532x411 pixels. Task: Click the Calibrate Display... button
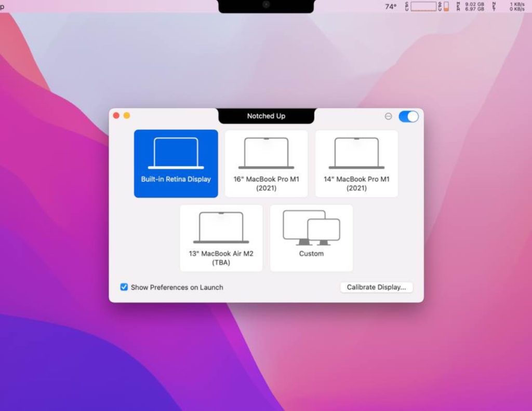tap(376, 287)
